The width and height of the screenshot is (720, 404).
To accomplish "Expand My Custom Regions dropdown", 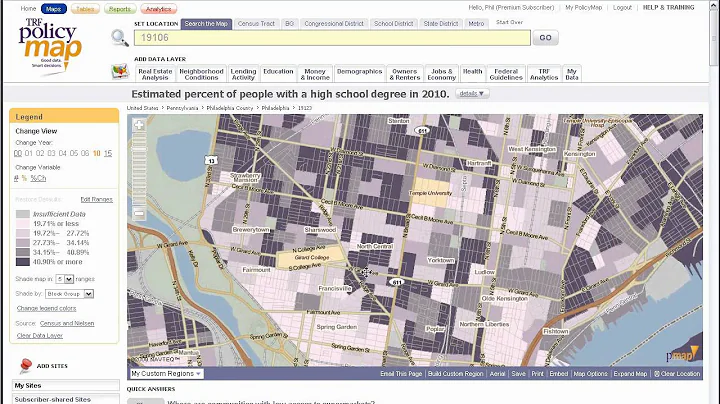I will [166, 374].
